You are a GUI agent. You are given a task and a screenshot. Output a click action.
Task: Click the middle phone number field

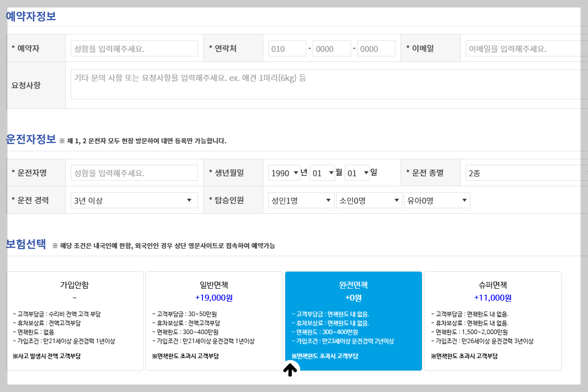point(331,48)
